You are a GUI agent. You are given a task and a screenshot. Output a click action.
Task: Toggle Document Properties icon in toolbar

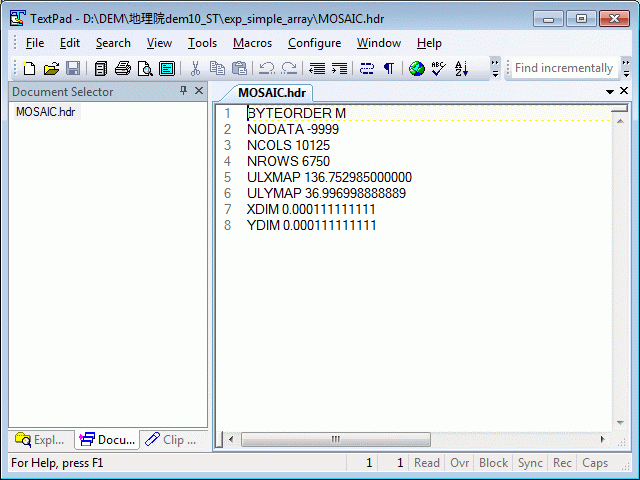[x=167, y=68]
